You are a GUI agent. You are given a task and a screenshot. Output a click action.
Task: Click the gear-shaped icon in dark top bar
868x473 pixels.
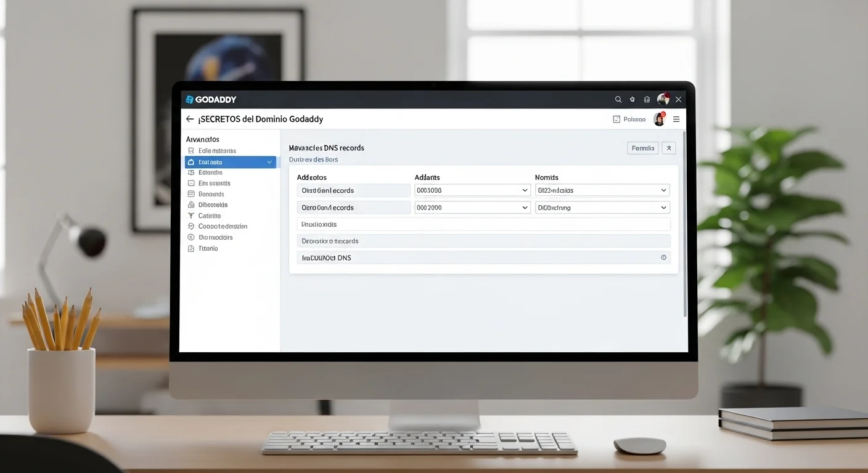[x=633, y=99]
